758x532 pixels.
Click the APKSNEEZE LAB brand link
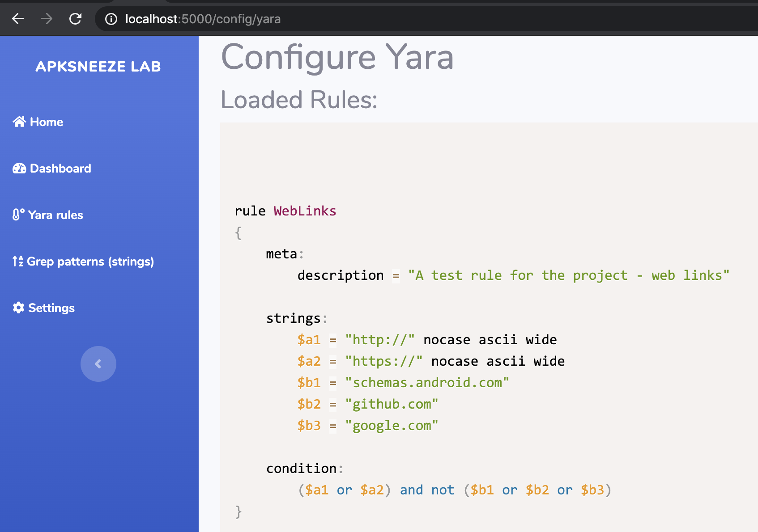pyautogui.click(x=98, y=67)
